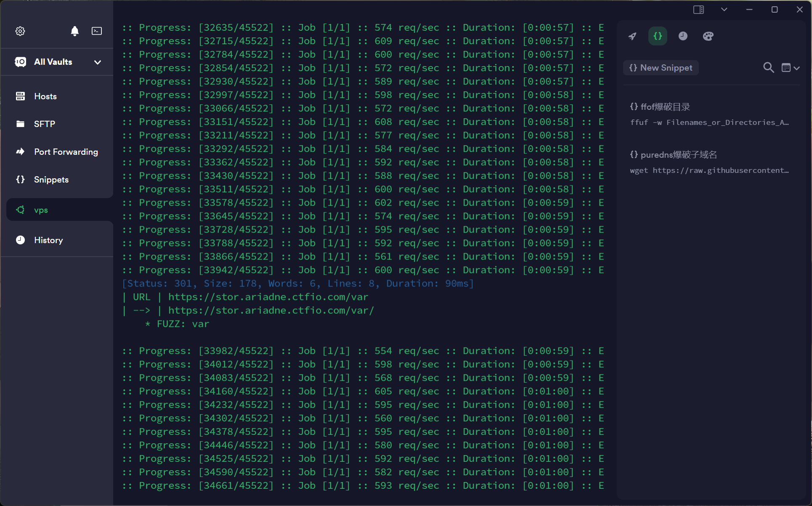Viewport: 812px width, 506px height.
Task: Open Port Forwarding section
Action: [66, 152]
